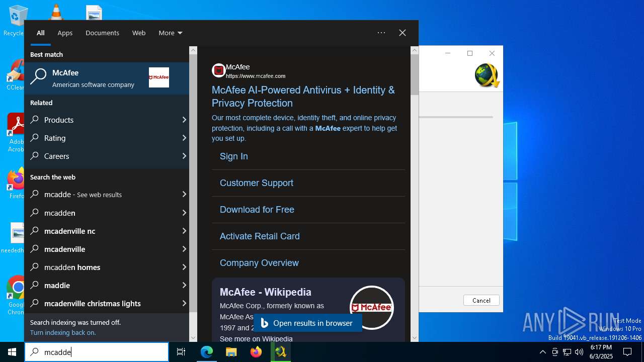Switch to the All search tab
This screenshot has height=362, width=644.
tap(41, 33)
